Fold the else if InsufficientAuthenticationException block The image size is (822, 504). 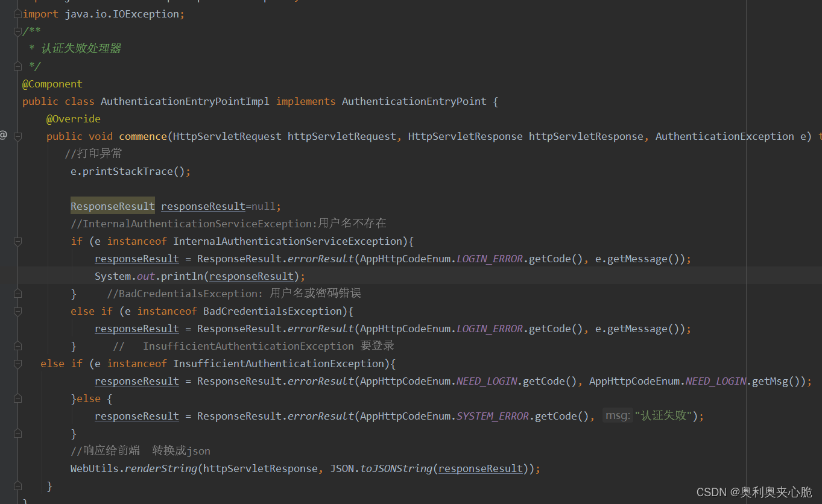tap(17, 364)
